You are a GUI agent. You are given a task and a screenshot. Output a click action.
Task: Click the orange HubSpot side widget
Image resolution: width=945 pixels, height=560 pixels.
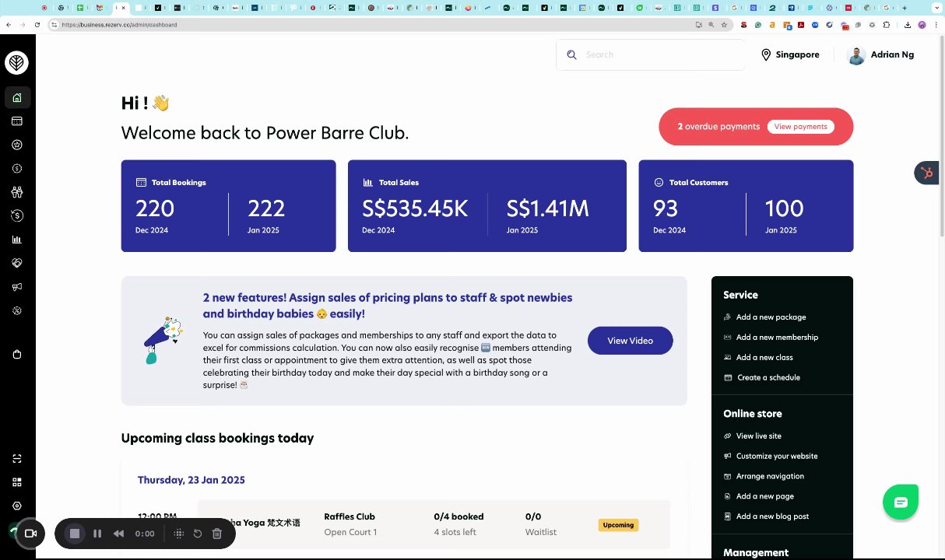pyautogui.click(x=926, y=173)
